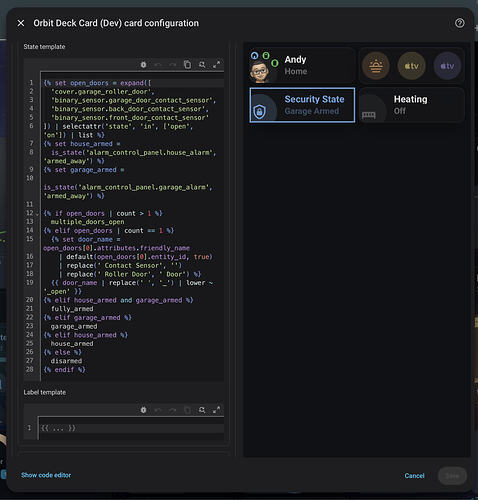Click the '{% else %}' line

[x=62, y=352]
